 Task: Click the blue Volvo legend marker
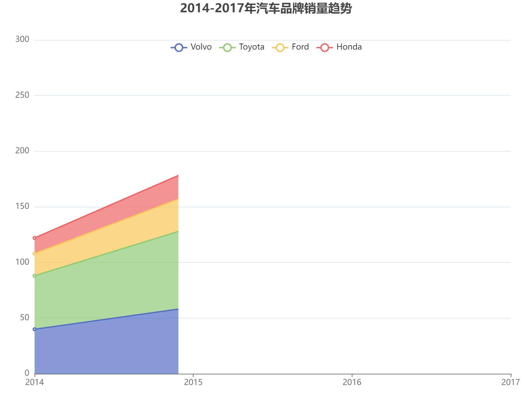179,47
